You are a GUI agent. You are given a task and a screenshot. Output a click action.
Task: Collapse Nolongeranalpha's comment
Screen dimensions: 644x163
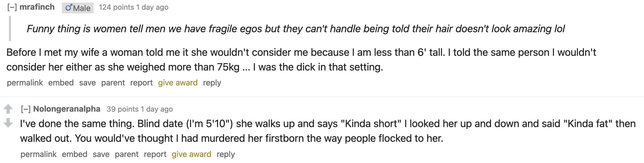26,109
